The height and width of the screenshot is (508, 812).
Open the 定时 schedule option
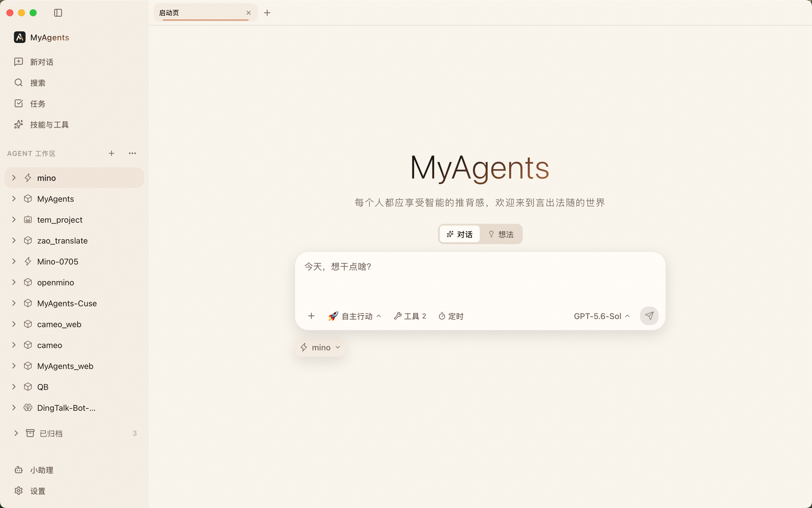(x=451, y=316)
